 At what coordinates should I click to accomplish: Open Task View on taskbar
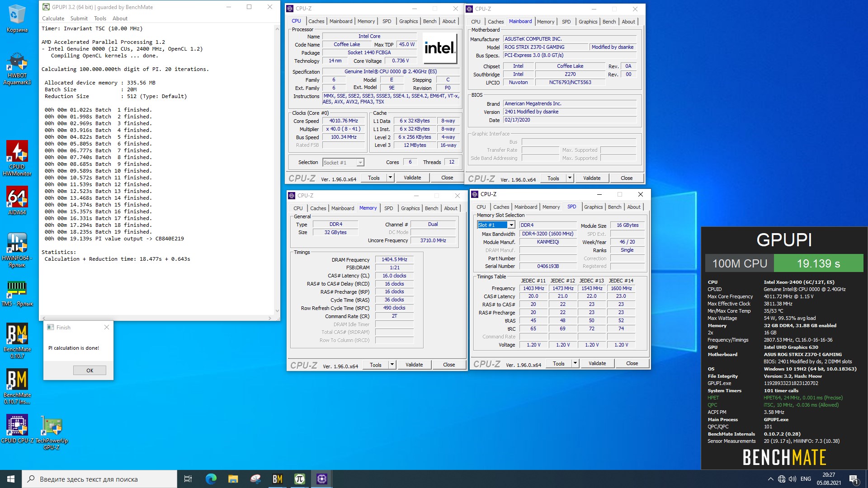(188, 479)
